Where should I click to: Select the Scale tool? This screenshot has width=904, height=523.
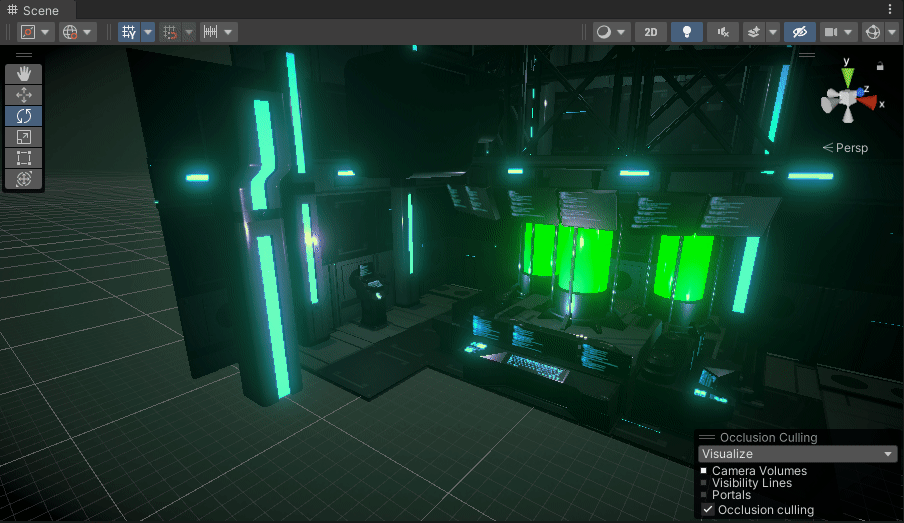pos(24,137)
